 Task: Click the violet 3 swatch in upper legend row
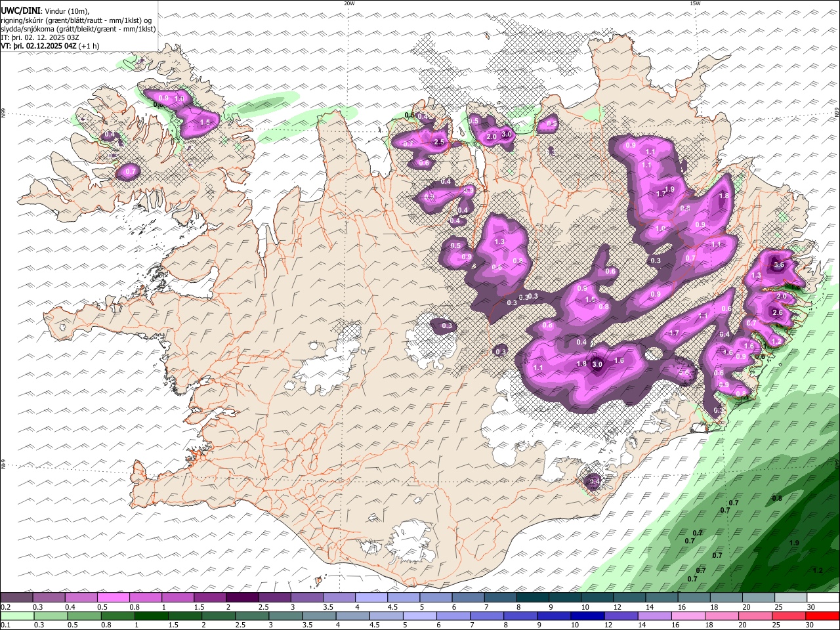click(x=306, y=598)
